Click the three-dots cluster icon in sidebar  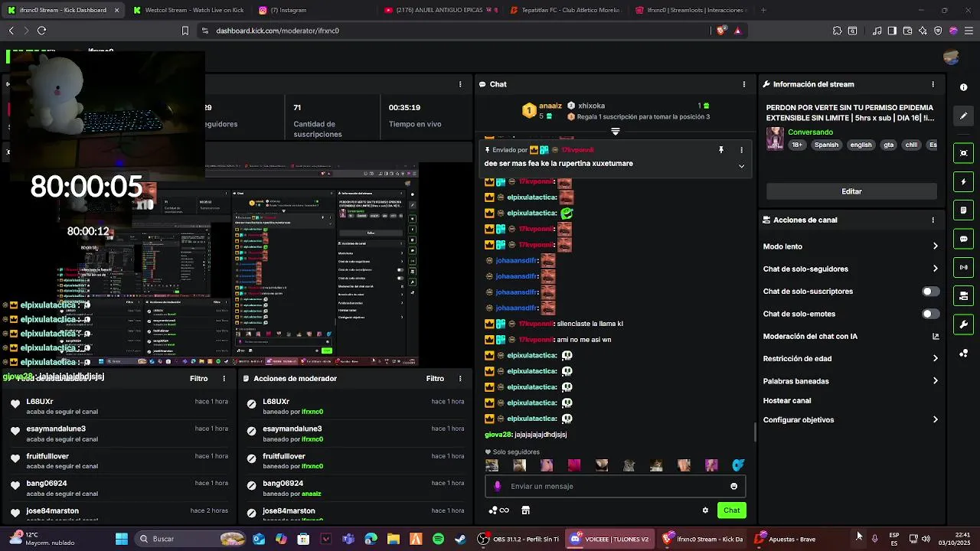(x=964, y=353)
